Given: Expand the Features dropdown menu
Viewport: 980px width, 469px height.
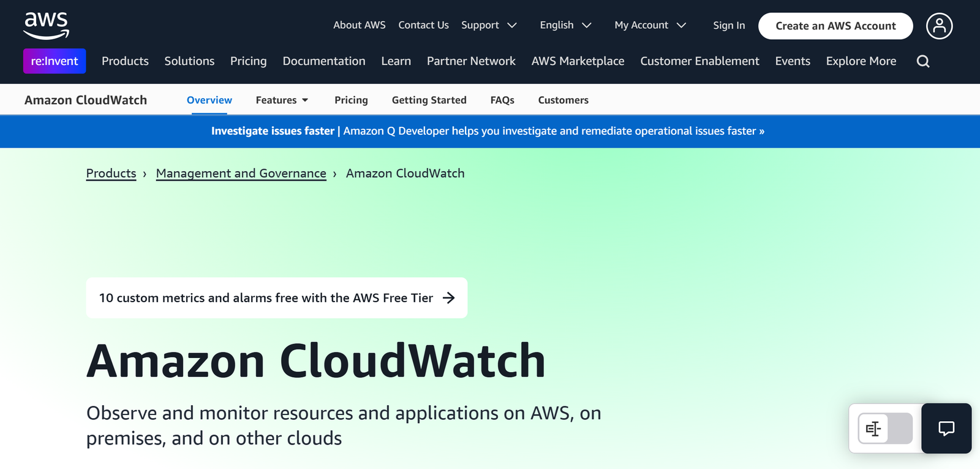Looking at the screenshot, I should click(282, 100).
